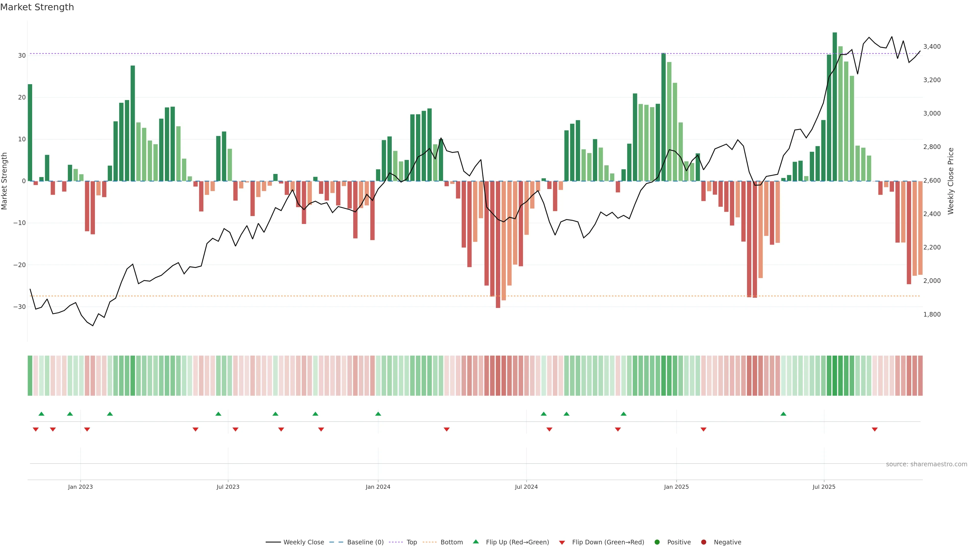Click the first red flip-down triangle marker
This screenshot has height=551, width=980.
pos(36,429)
